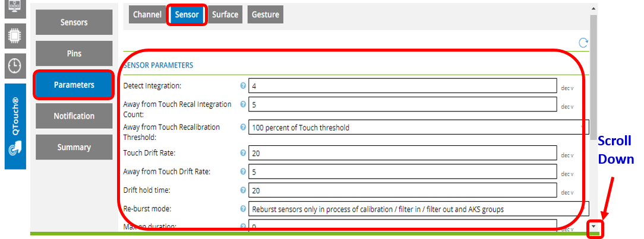The width and height of the screenshot is (644, 239).
Task: Go to the Pins section
Action: coord(74,53)
